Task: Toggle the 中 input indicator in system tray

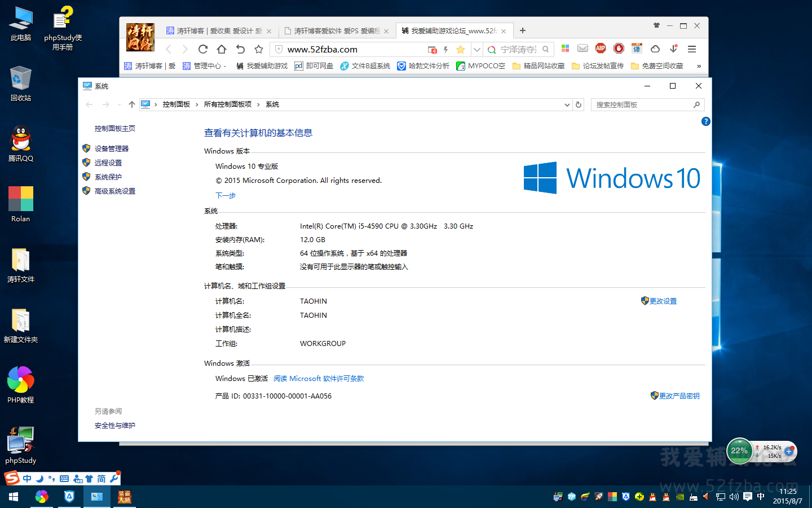Action: tap(761, 497)
